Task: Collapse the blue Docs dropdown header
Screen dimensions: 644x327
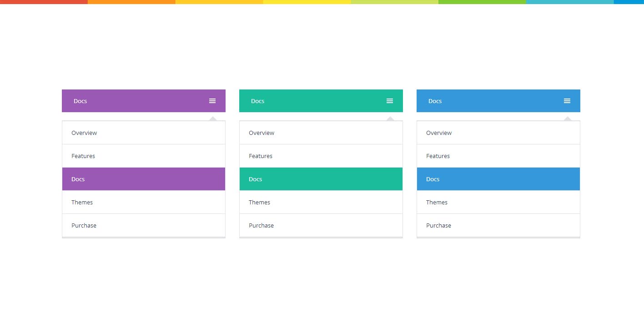Action: tap(498, 101)
